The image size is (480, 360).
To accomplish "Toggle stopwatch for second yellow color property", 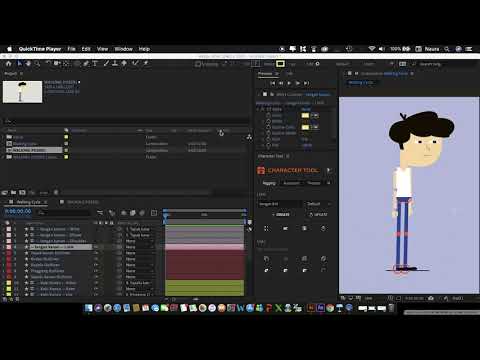I will tap(268, 127).
